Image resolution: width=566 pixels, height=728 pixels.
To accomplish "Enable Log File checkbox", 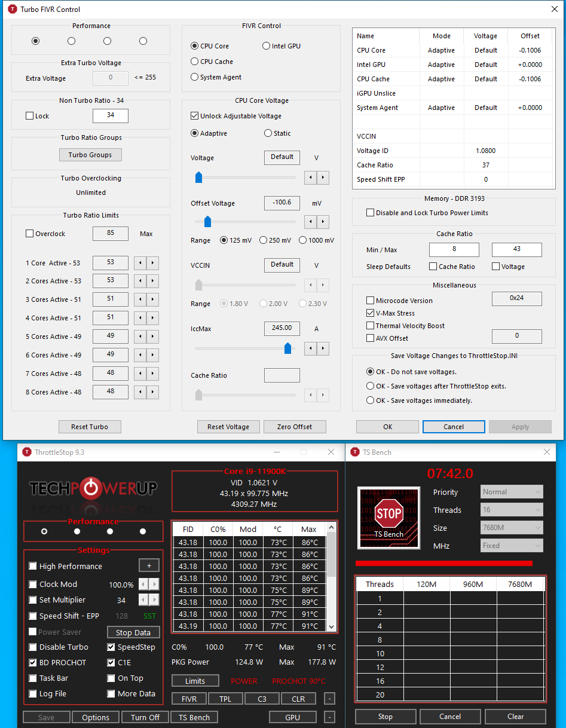I will coord(33,693).
